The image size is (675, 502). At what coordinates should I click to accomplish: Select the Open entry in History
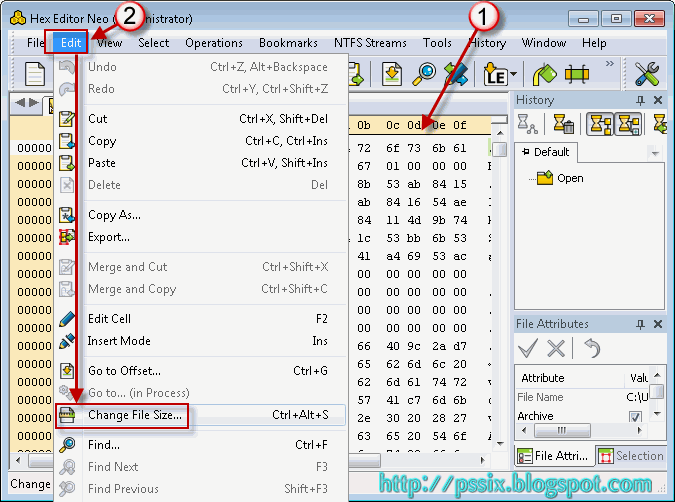pos(570,178)
